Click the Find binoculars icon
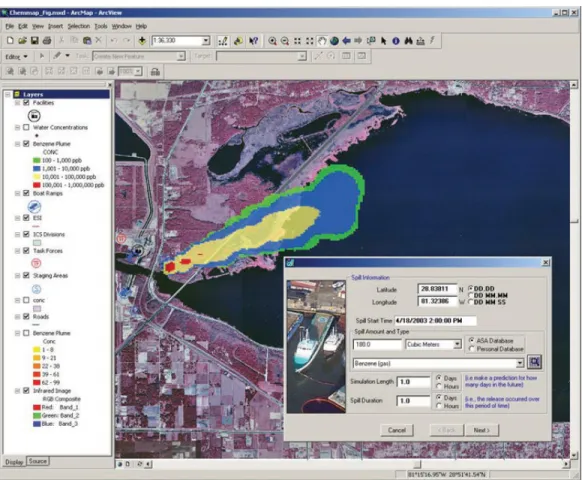The image size is (582, 480). coord(408,41)
